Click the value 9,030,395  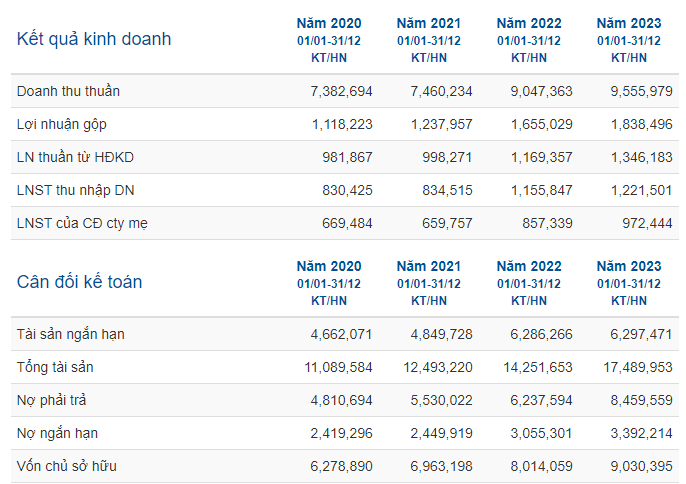tap(641, 466)
